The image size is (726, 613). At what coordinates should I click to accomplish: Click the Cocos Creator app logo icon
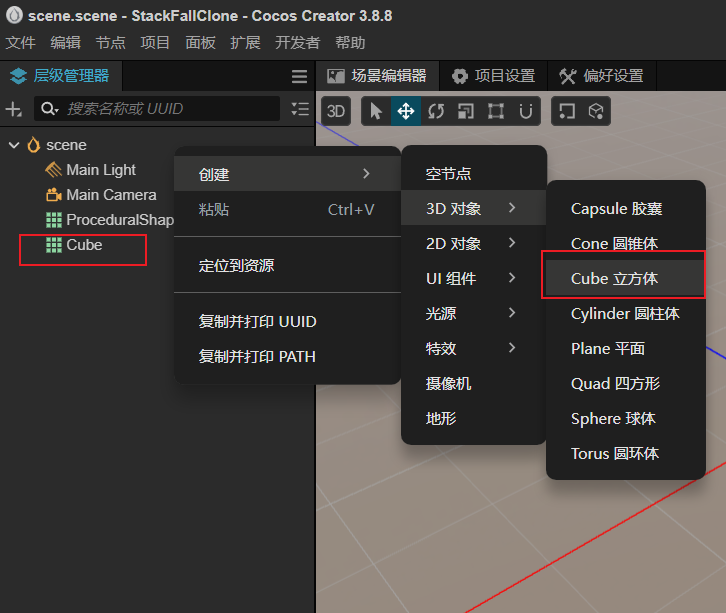pos(14,15)
